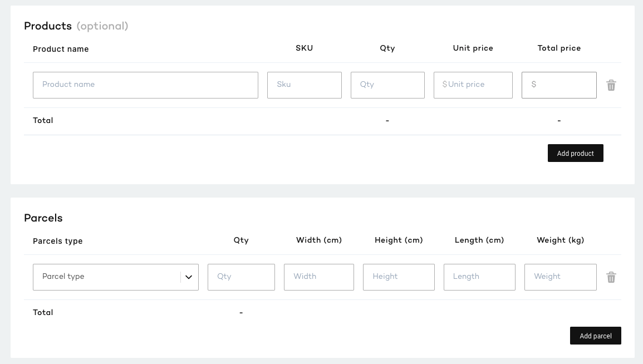Click the Parcels section heading
The height and width of the screenshot is (364, 643).
(43, 218)
